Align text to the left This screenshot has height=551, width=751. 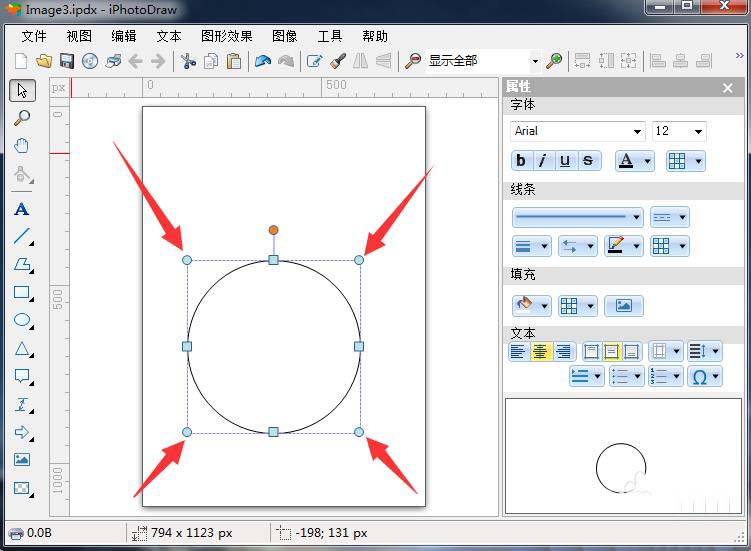pyautogui.click(x=519, y=351)
